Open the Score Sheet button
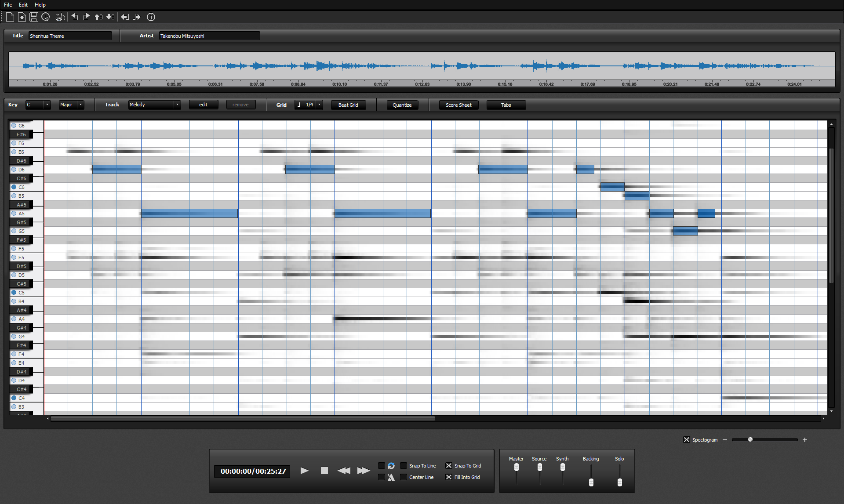Screen dimensions: 844x504 point(458,105)
